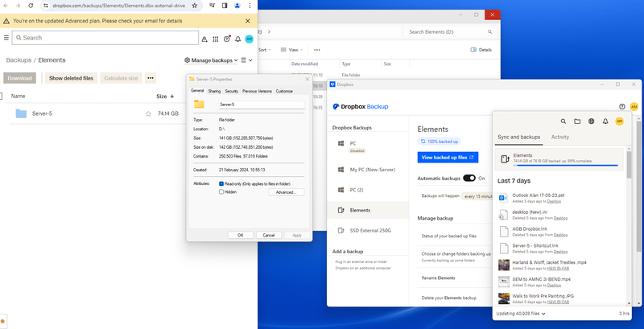Open the list view options dropdown

(x=246, y=60)
